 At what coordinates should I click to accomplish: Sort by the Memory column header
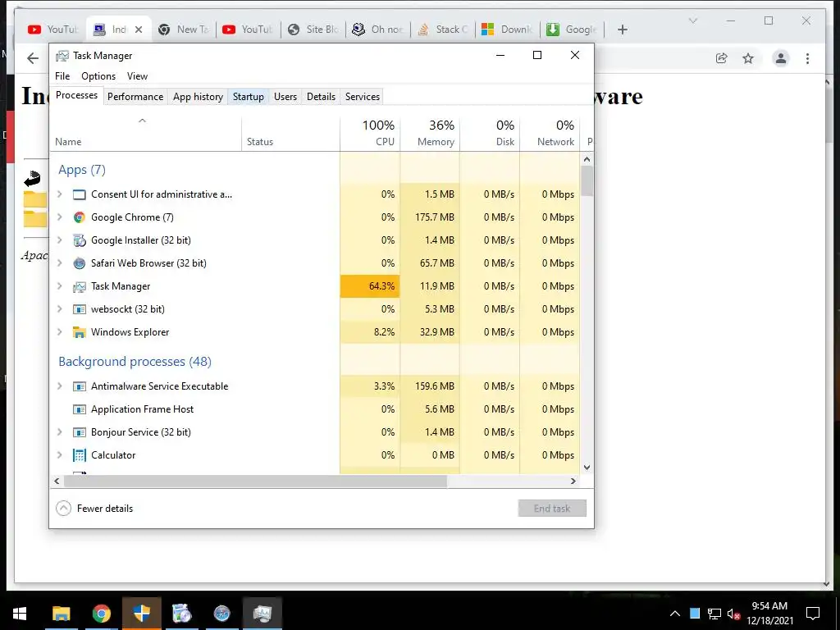click(x=430, y=133)
